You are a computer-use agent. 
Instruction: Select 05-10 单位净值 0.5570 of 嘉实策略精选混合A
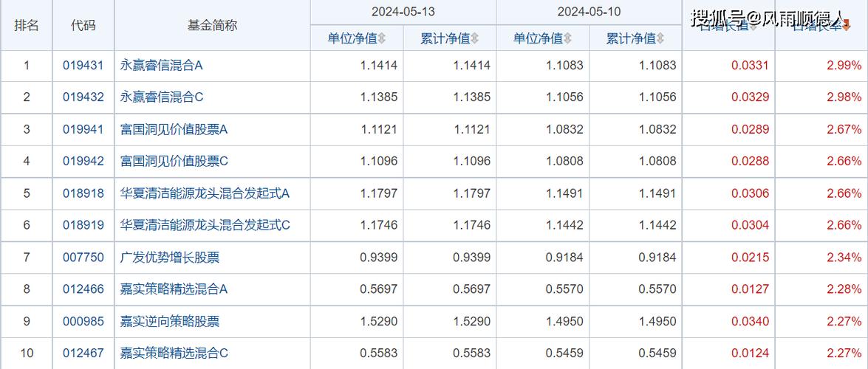click(x=564, y=289)
